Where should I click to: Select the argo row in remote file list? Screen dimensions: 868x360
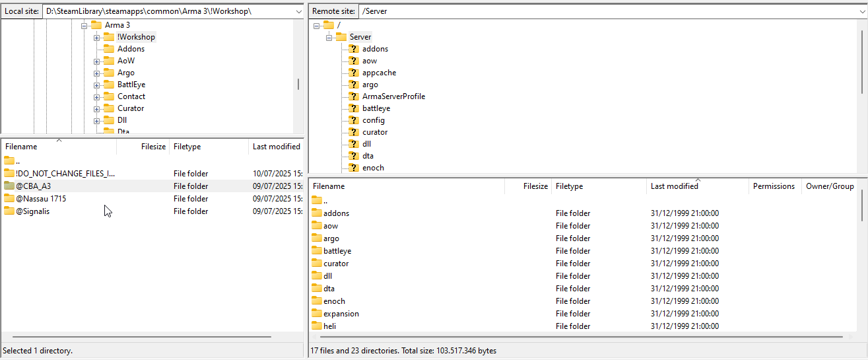tap(584, 238)
